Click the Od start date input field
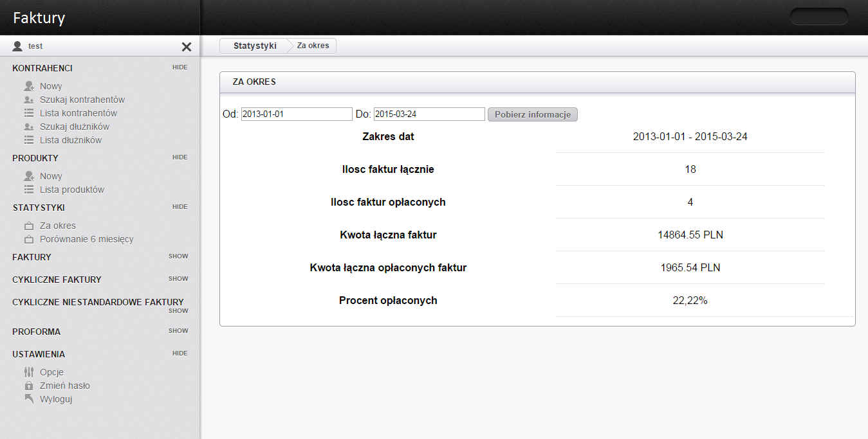Screen dimensions: 868x439 tap(297, 114)
